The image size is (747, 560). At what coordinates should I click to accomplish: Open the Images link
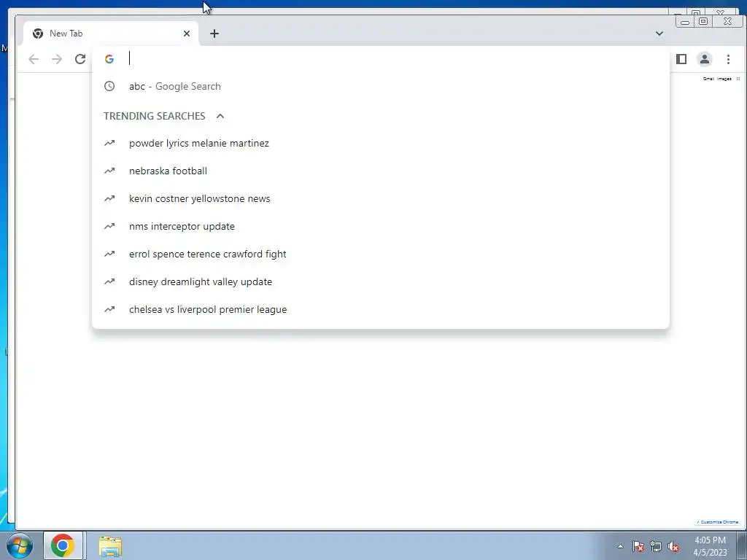pos(724,79)
